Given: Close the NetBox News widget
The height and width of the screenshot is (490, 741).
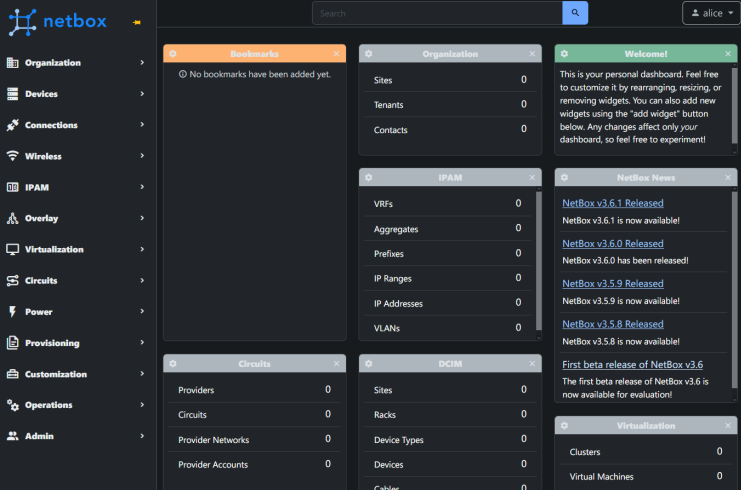Looking at the screenshot, I should [x=728, y=178].
